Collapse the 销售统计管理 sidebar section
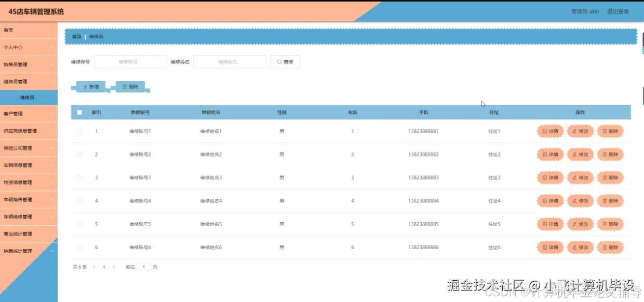Image resolution: width=644 pixels, height=302 pixels. click(x=29, y=251)
